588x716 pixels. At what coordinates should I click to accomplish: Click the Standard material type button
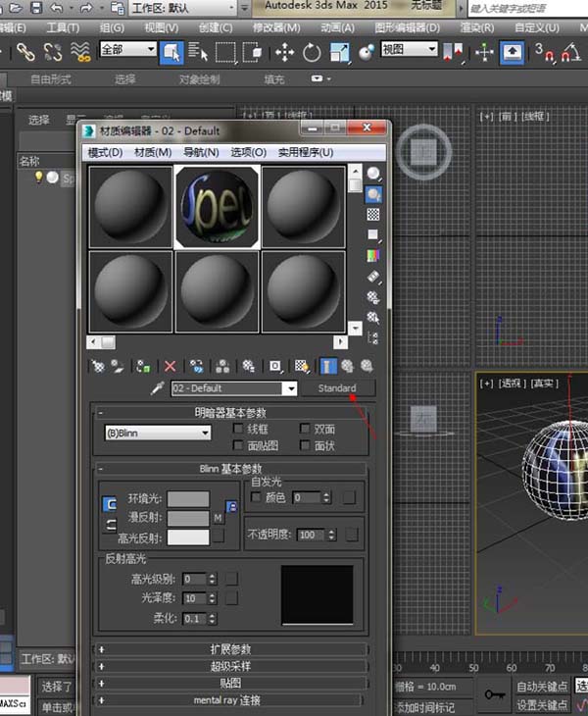point(337,388)
